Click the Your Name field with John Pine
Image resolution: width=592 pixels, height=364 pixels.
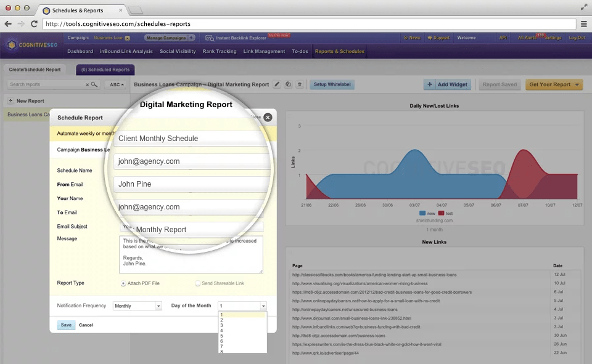click(192, 184)
